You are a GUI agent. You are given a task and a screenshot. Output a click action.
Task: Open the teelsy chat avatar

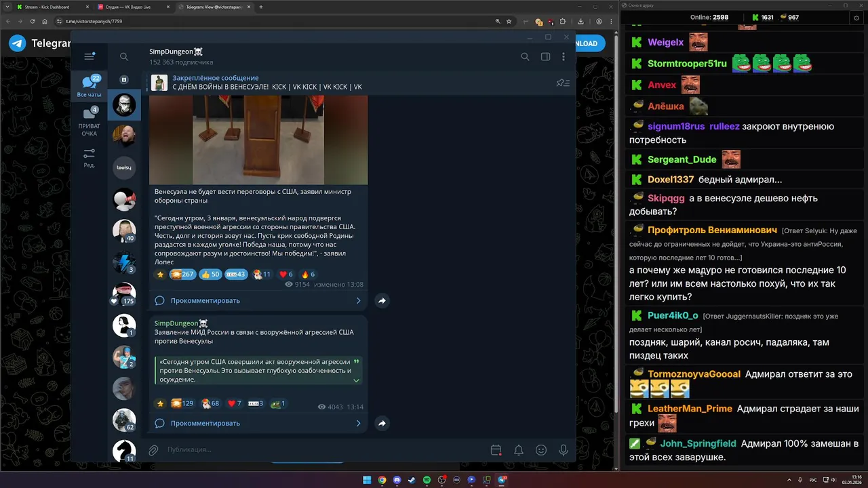click(x=124, y=167)
